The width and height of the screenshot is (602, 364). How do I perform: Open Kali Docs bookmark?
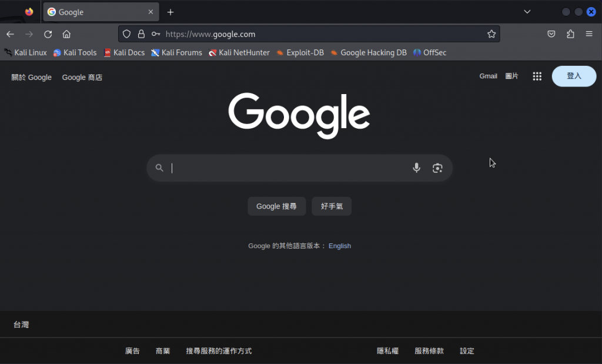124,52
